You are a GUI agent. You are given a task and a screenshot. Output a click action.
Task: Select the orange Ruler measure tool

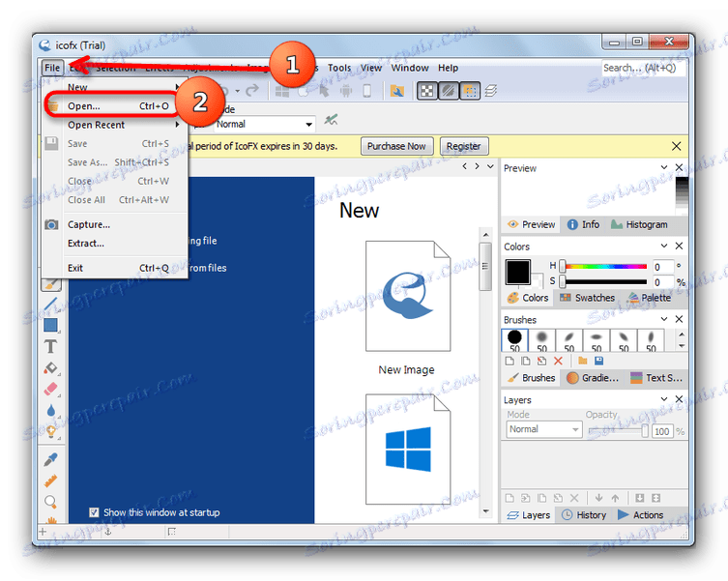[x=50, y=480]
